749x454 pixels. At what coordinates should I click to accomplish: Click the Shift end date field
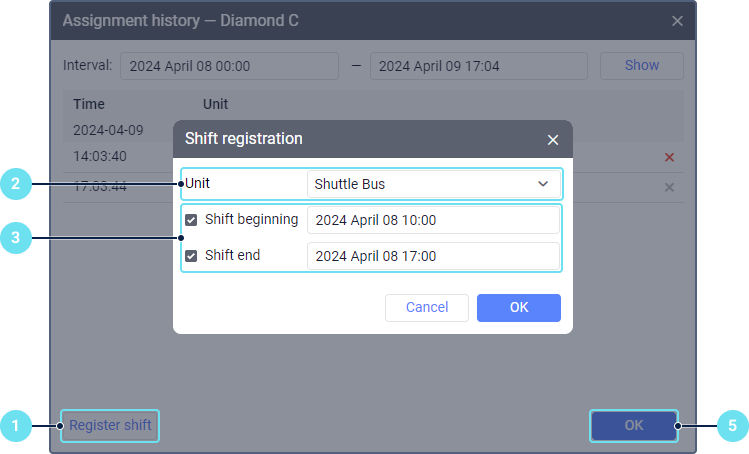pyautogui.click(x=433, y=256)
